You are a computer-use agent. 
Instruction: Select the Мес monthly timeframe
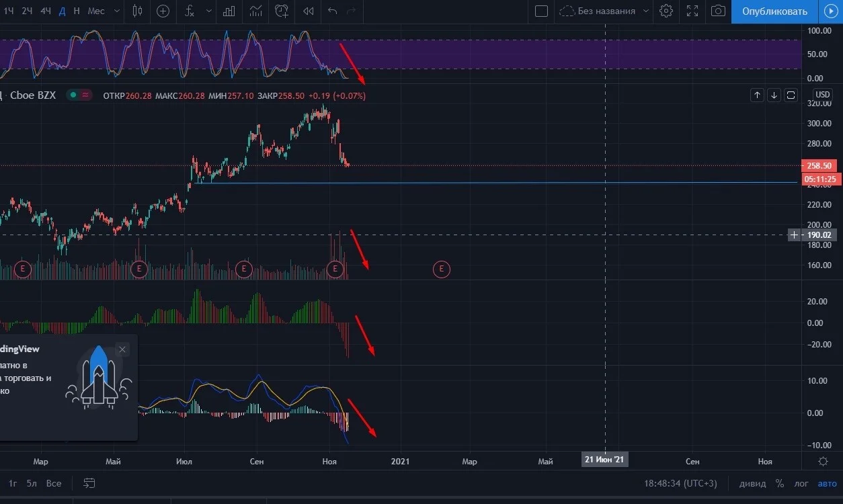point(96,11)
